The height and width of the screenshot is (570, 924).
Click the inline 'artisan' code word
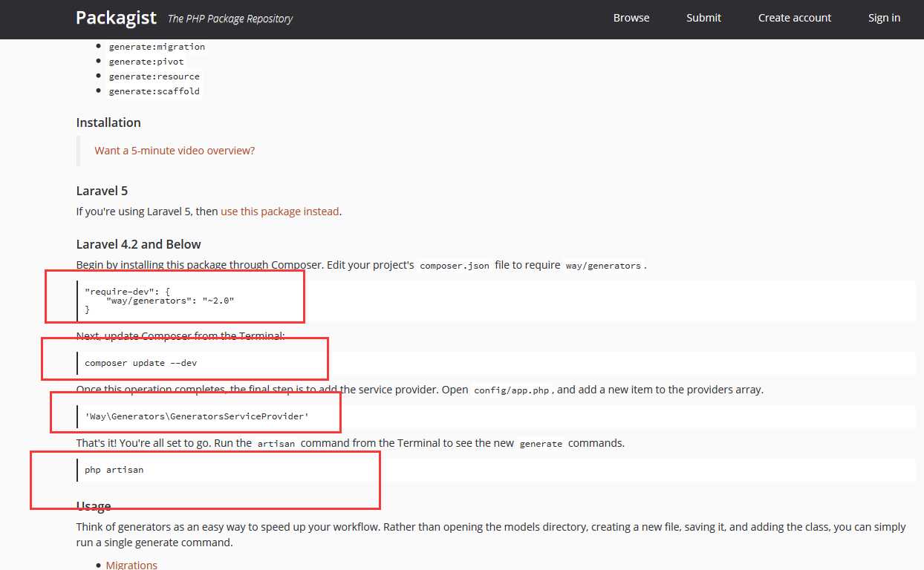point(276,443)
